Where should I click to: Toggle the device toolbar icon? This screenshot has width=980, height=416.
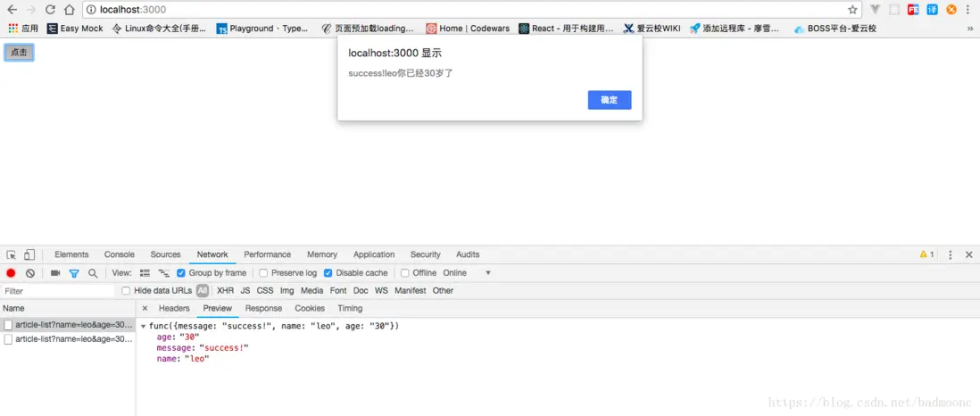click(x=29, y=254)
